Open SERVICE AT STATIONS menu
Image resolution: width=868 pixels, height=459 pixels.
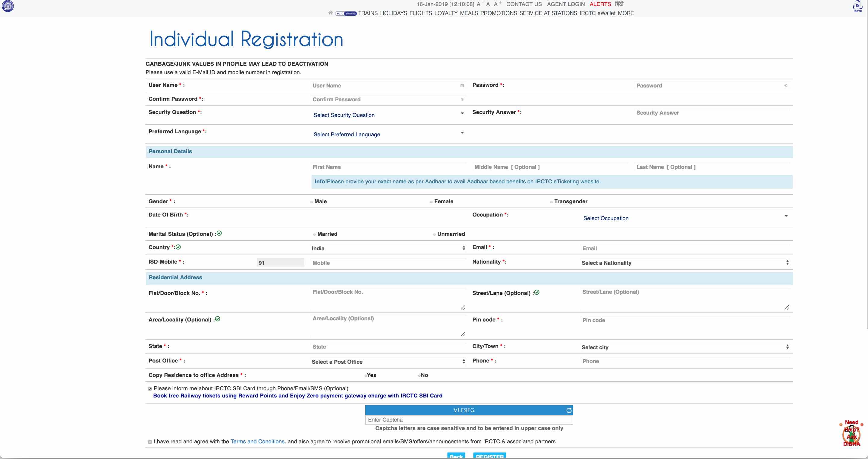[x=548, y=13]
